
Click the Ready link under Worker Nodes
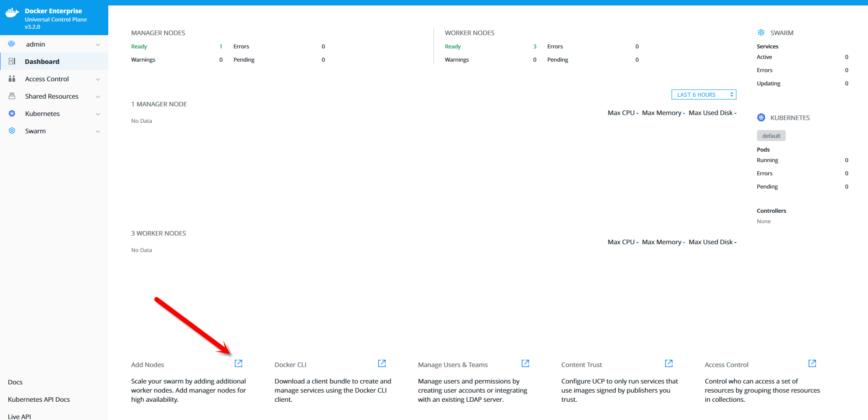453,47
